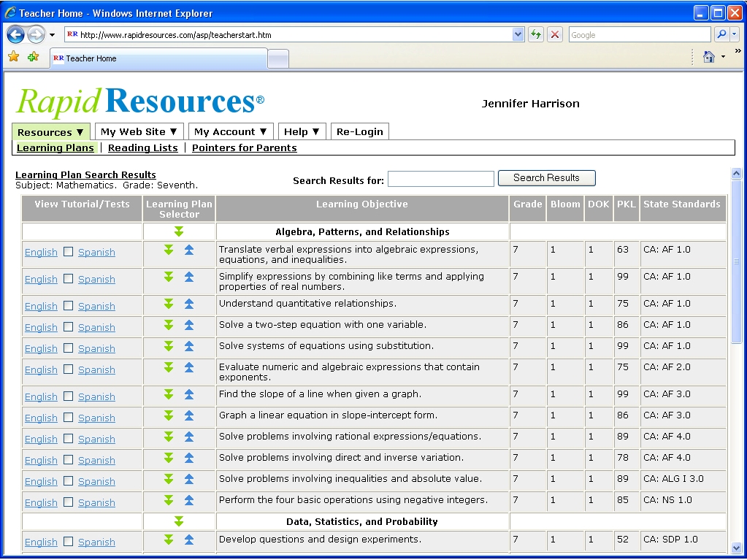The width and height of the screenshot is (747, 560).
Task: Expand the My Web Site menu
Action: click(x=139, y=132)
